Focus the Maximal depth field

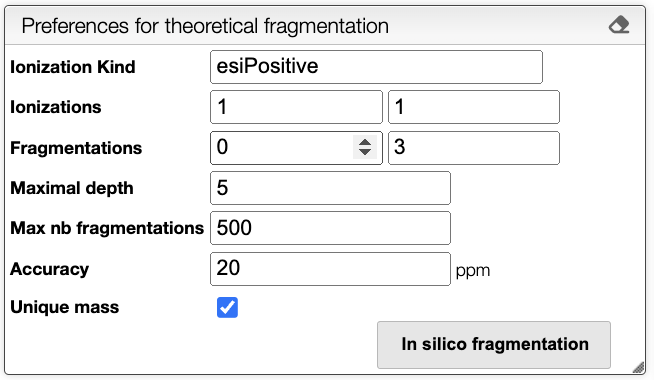pos(330,188)
